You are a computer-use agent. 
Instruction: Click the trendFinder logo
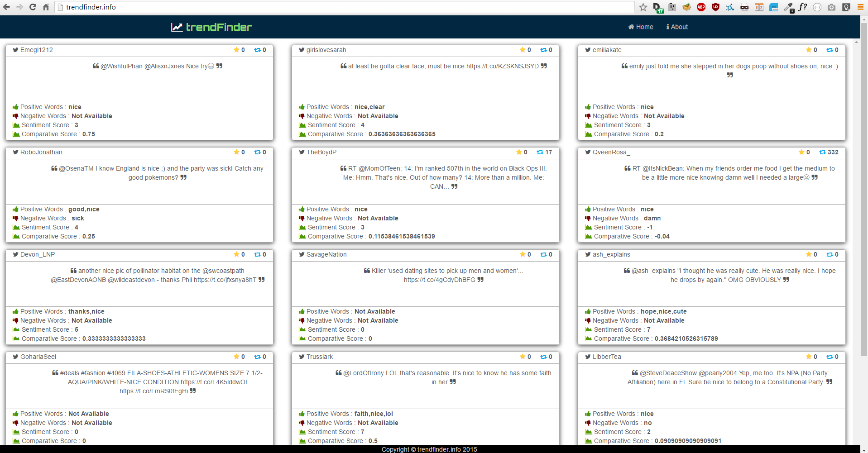(x=211, y=27)
